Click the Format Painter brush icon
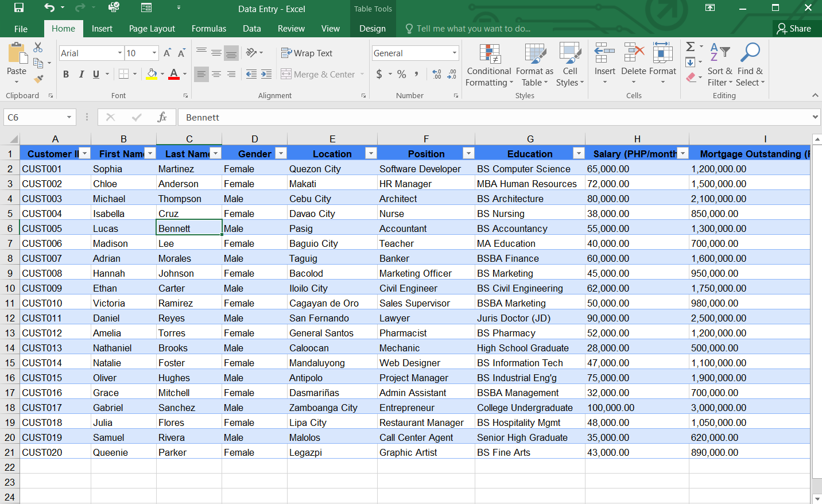The height and width of the screenshot is (504, 822). tap(38, 79)
